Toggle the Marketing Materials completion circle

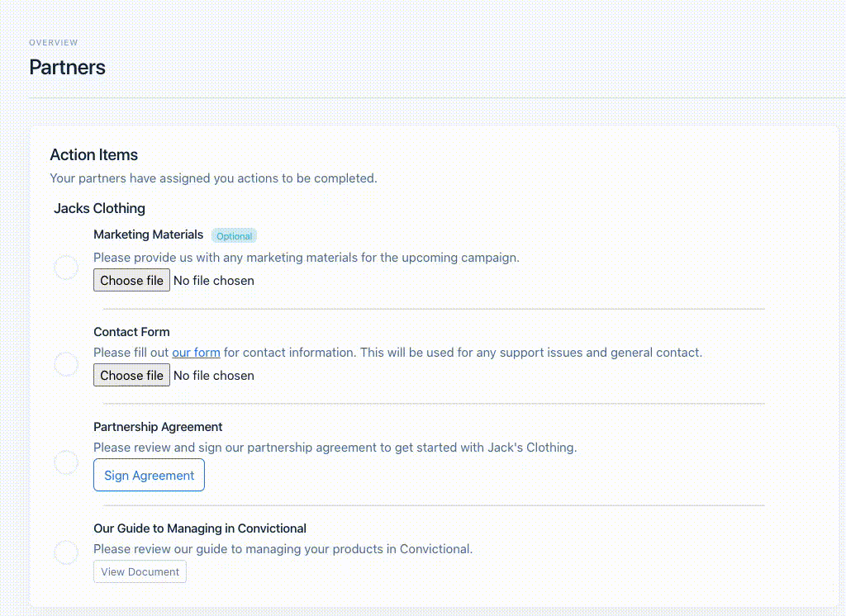66,267
